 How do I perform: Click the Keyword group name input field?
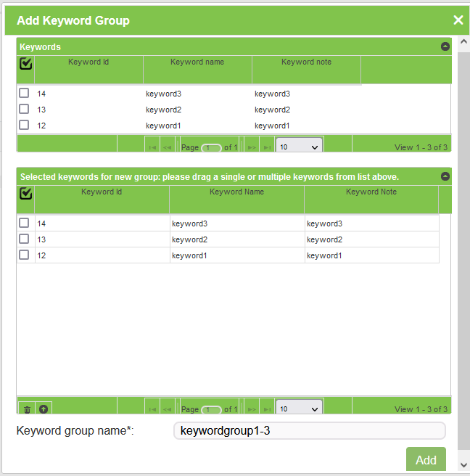(309, 431)
